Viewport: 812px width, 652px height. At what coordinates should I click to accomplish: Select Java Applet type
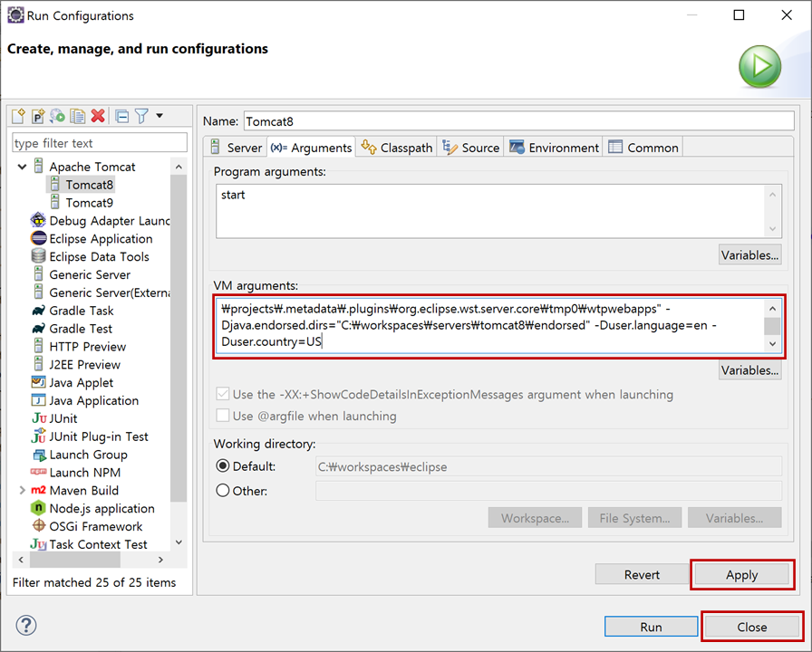(72, 382)
